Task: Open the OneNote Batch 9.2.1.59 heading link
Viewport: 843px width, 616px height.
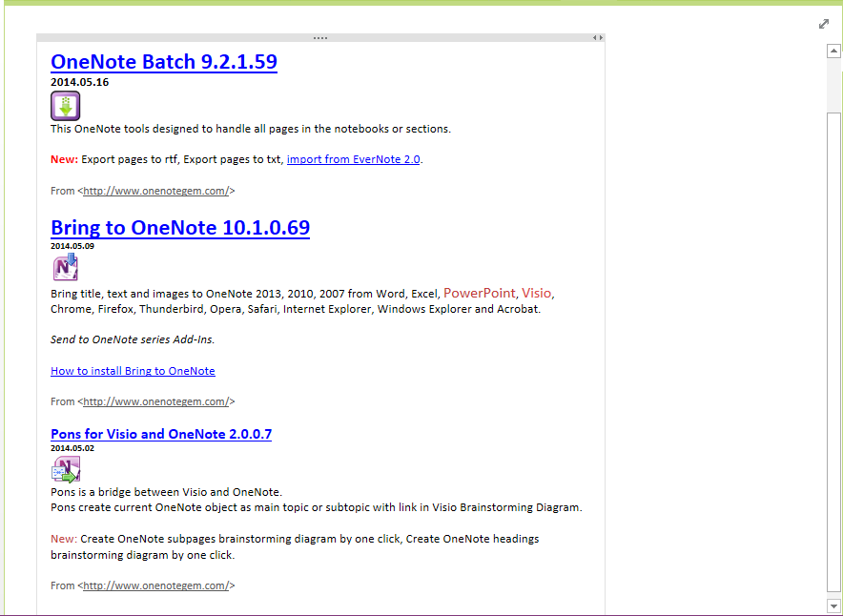Action: [164, 62]
